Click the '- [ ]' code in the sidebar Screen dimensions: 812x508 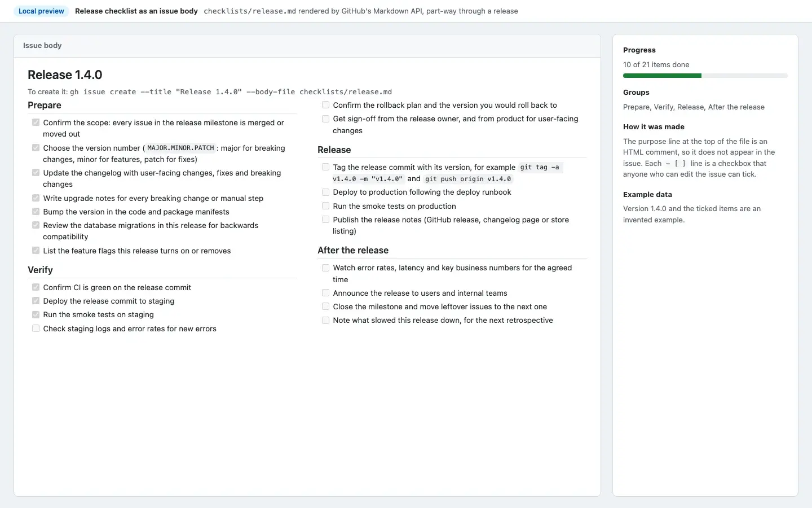click(676, 163)
